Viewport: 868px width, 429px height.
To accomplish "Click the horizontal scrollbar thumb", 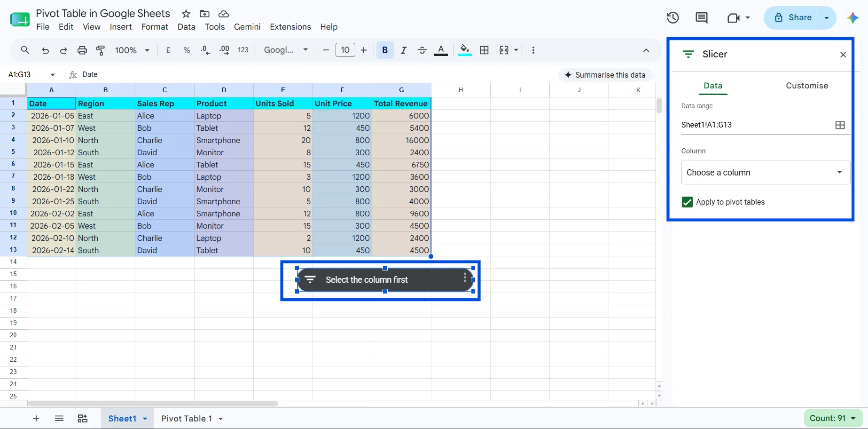I will click(x=153, y=403).
